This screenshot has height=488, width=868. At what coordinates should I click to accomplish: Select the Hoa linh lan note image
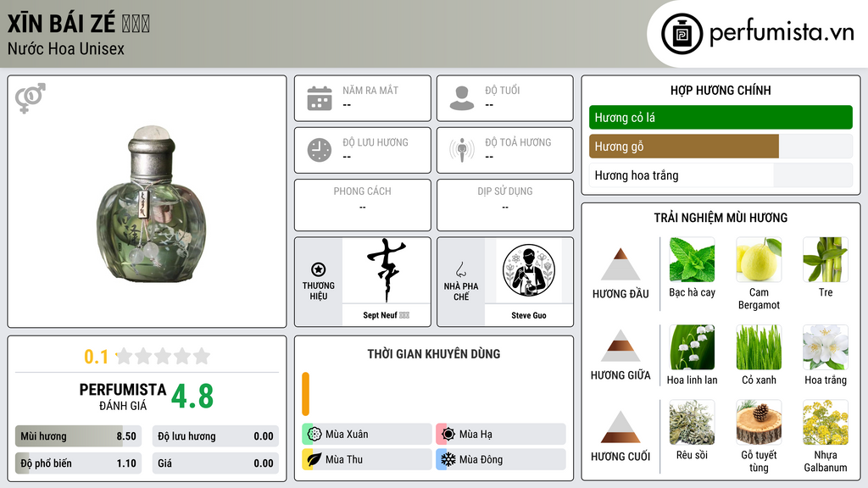click(692, 347)
